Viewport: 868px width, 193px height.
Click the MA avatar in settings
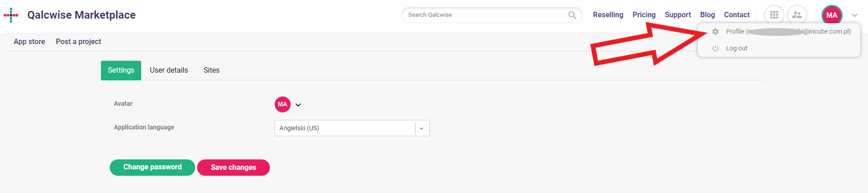click(x=283, y=104)
